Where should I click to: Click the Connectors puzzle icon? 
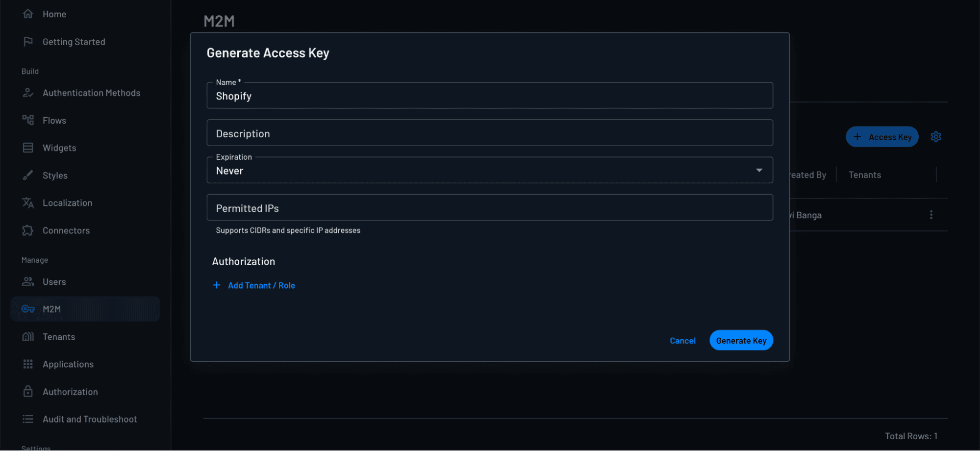(x=28, y=230)
